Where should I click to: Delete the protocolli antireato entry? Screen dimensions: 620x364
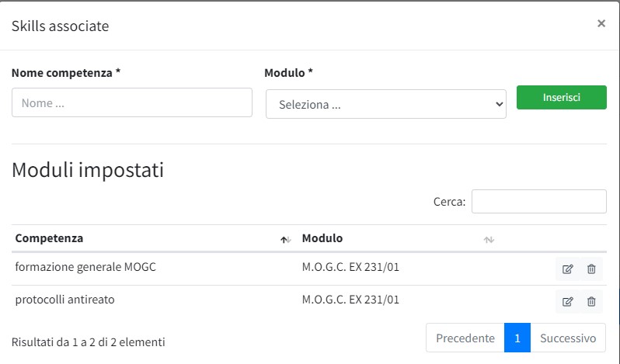pyautogui.click(x=591, y=301)
